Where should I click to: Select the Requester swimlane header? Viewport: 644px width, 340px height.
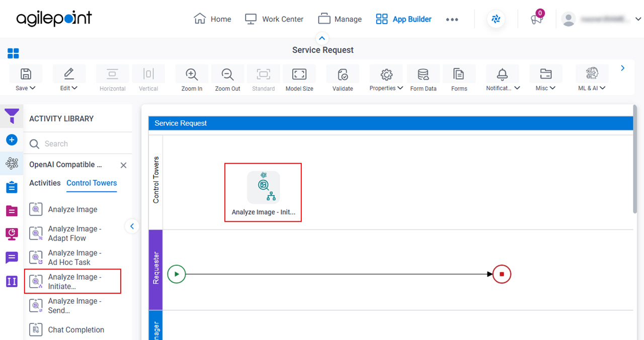[156, 269]
